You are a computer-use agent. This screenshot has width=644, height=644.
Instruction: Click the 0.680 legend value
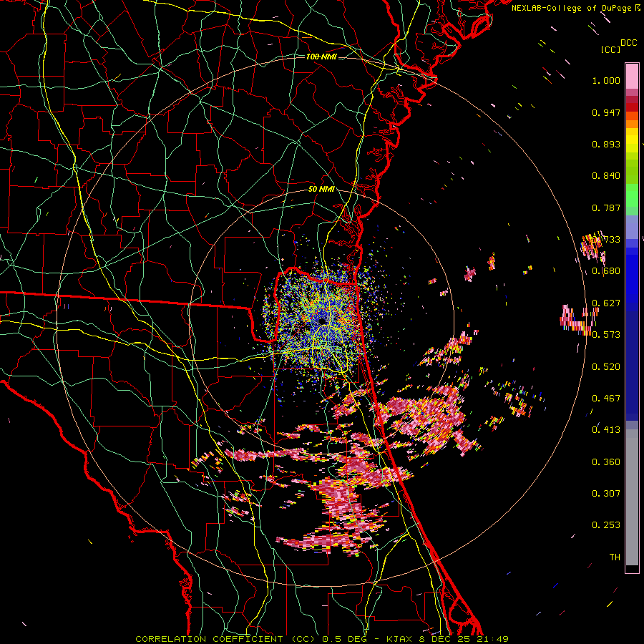(606, 271)
